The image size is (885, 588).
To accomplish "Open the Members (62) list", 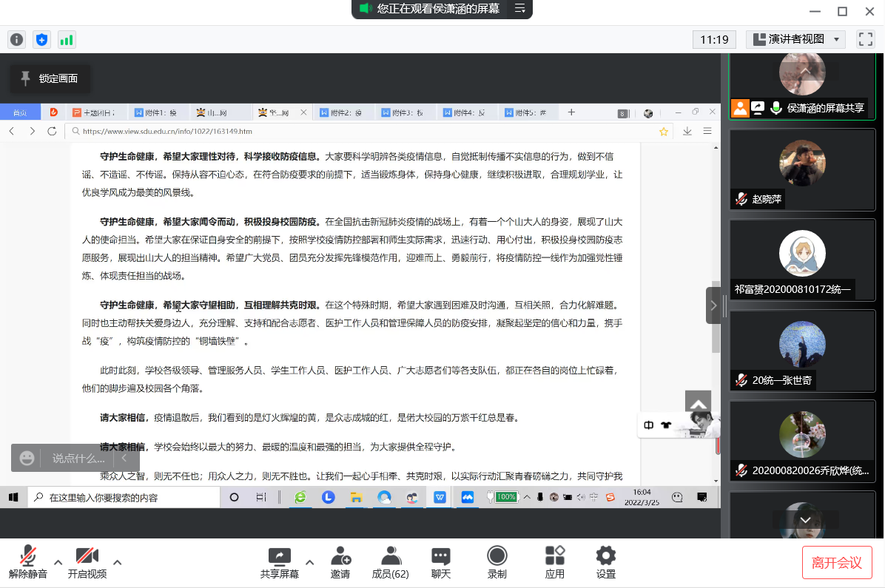I will 391,563.
